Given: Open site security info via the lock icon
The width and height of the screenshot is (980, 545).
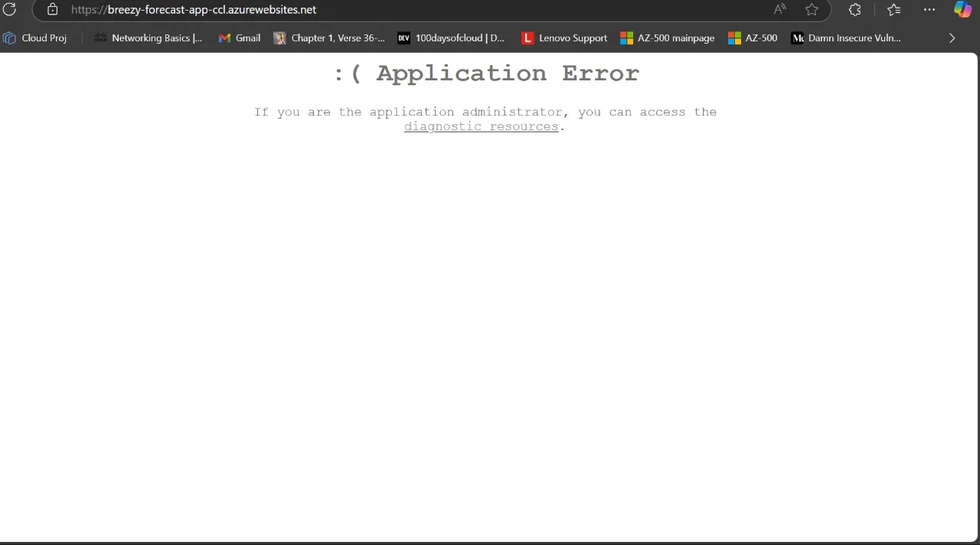Looking at the screenshot, I should (x=51, y=9).
